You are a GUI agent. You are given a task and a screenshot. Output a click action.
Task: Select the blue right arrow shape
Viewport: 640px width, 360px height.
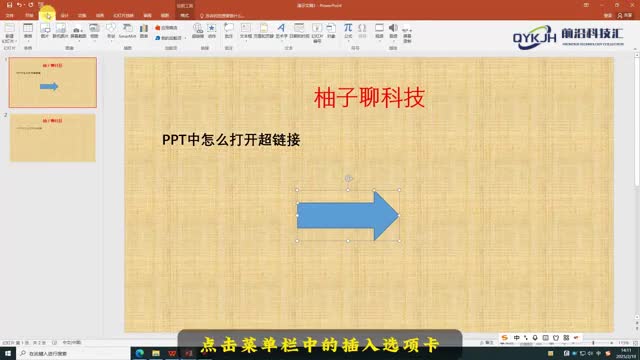click(348, 216)
